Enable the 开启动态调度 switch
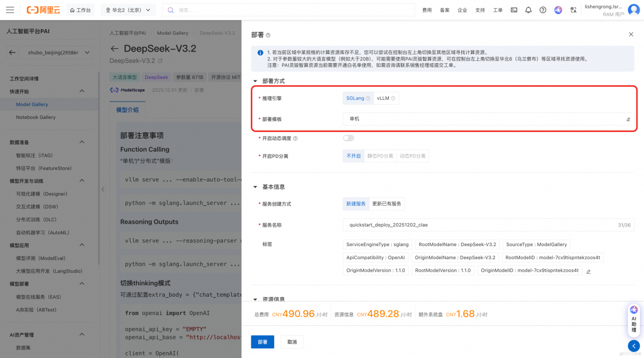Screen dimensions: 644x358 click(x=348, y=138)
